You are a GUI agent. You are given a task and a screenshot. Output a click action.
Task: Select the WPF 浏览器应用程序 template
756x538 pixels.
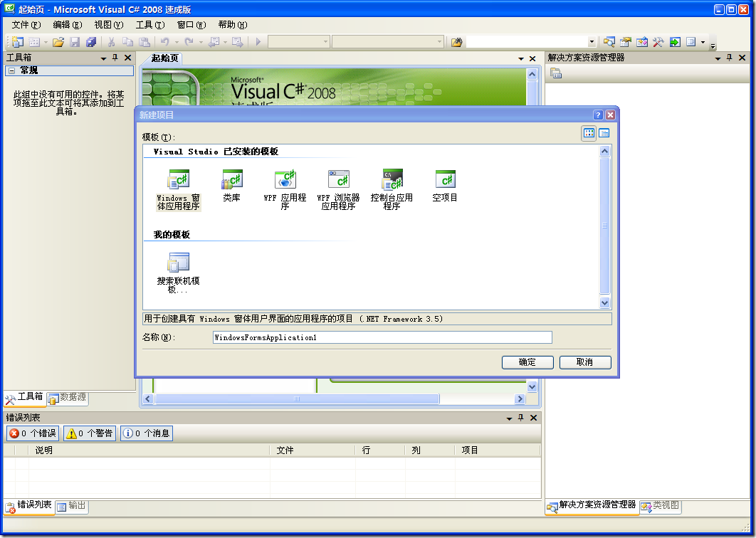[338, 189]
